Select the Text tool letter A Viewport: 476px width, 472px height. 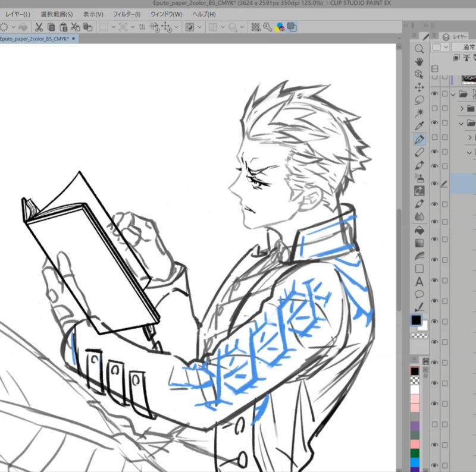(x=419, y=282)
